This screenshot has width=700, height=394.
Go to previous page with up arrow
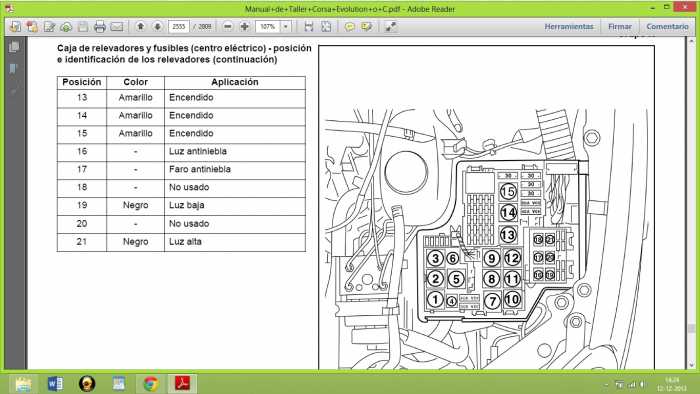point(140,27)
